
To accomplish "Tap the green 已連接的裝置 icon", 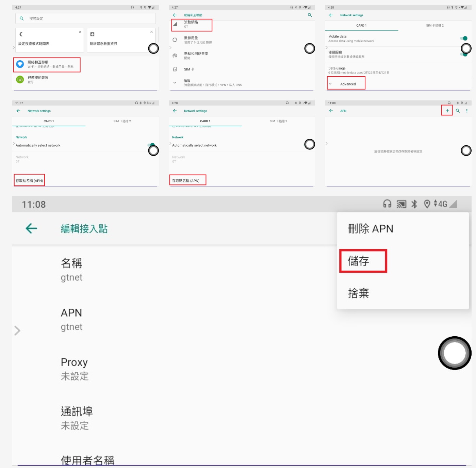I will 20,79.
